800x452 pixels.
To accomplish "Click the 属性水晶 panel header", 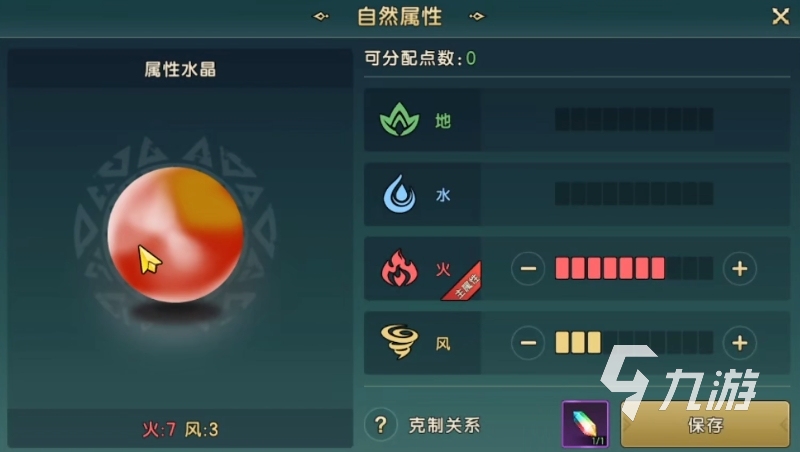I will [180, 69].
